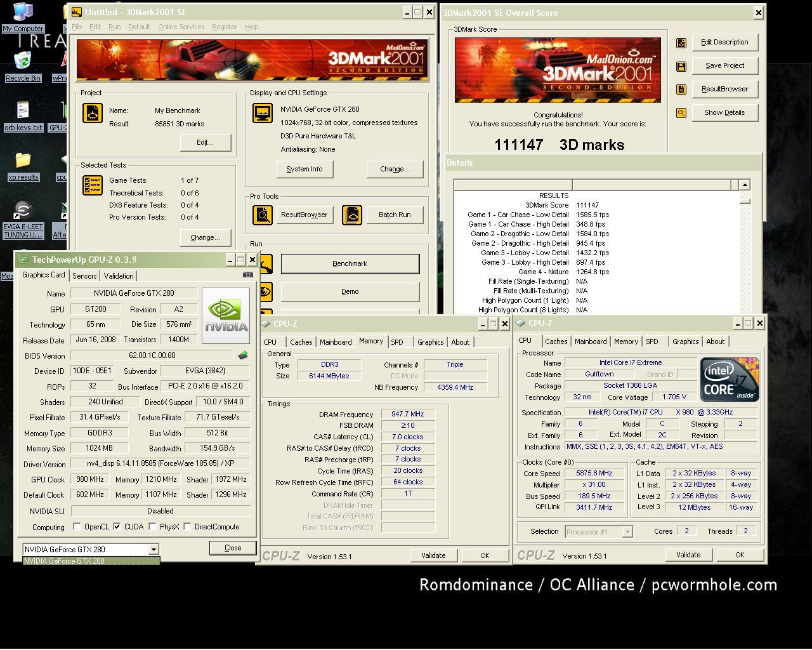Open the Processor Selection dropdown in CPU-Z
The image size is (812, 650).
[x=627, y=532]
